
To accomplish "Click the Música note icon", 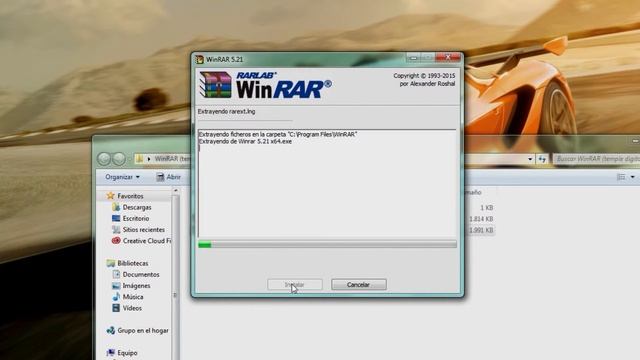I will 116,297.
